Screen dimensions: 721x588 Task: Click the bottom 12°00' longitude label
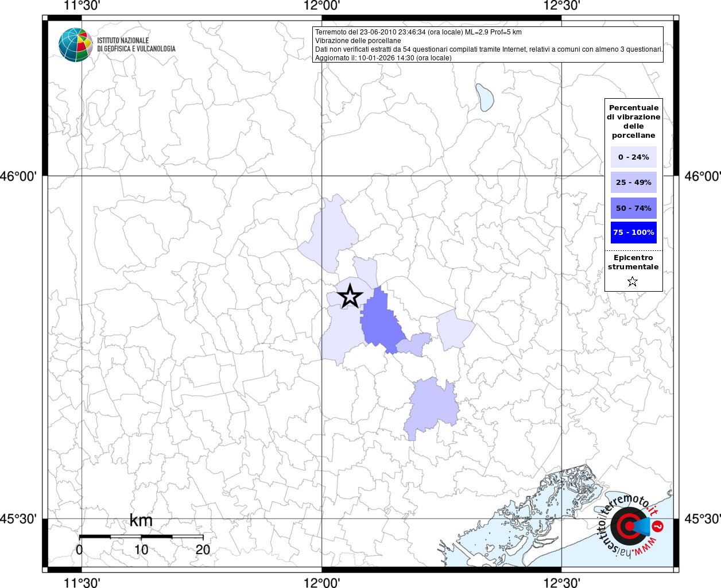[322, 582]
